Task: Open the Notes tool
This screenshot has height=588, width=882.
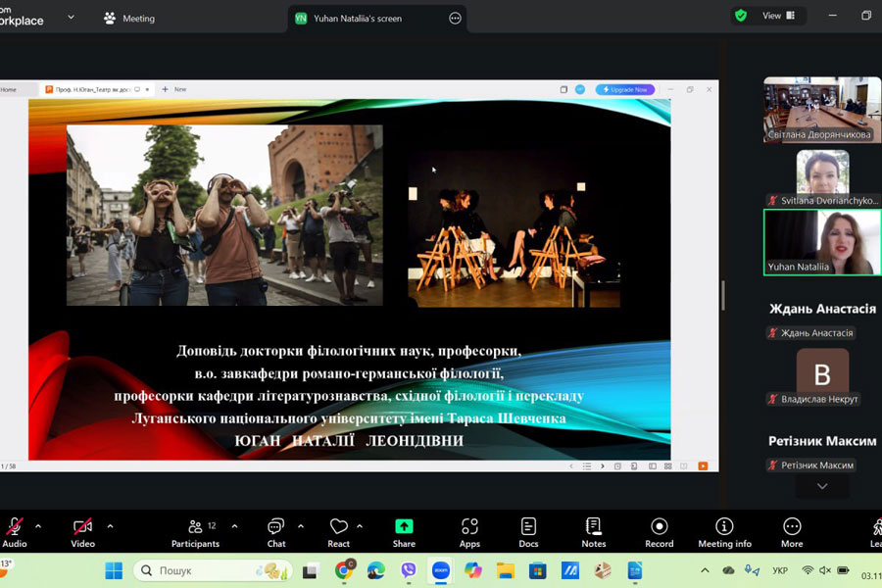Action: 593,527
